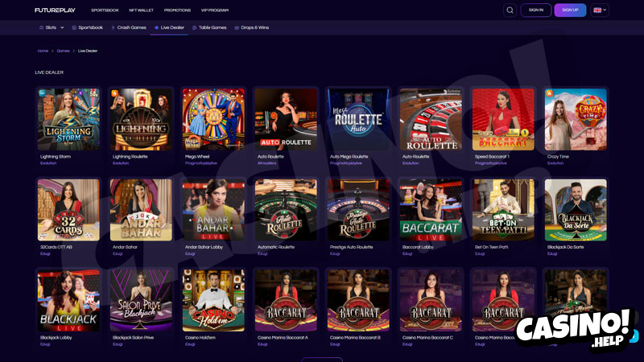Open the search magnifier icon
The image size is (644, 362).
tap(510, 10)
